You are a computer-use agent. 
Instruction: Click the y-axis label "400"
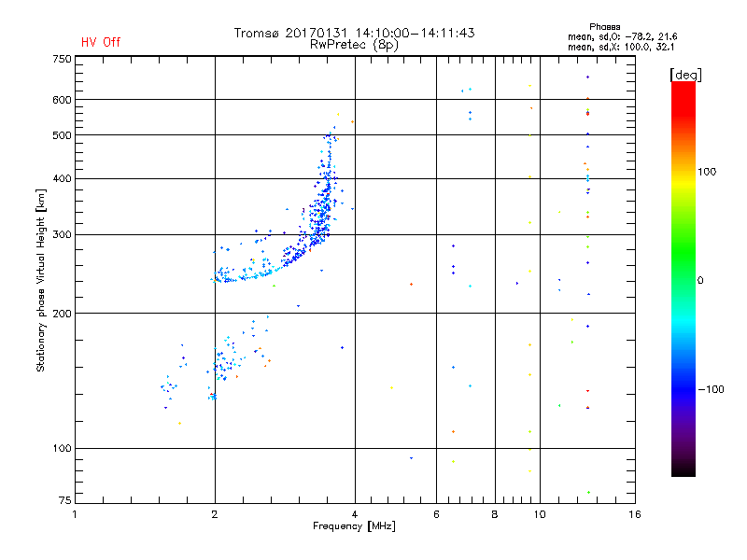pos(62,178)
